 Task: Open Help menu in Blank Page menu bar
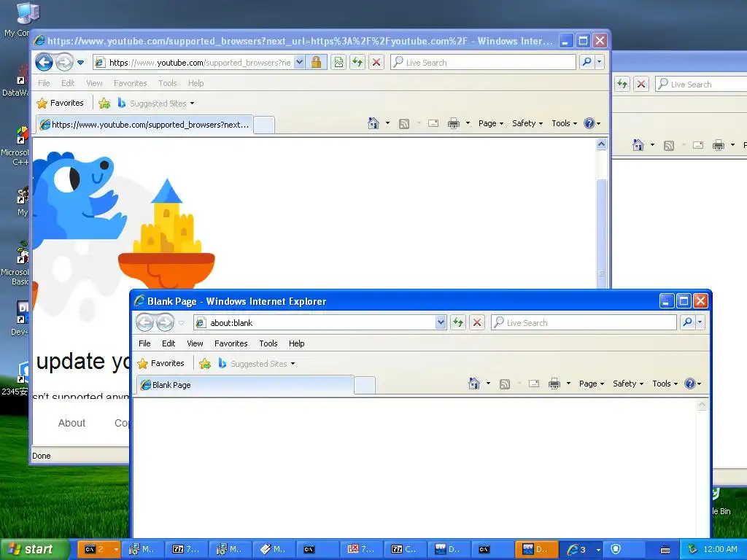(296, 343)
